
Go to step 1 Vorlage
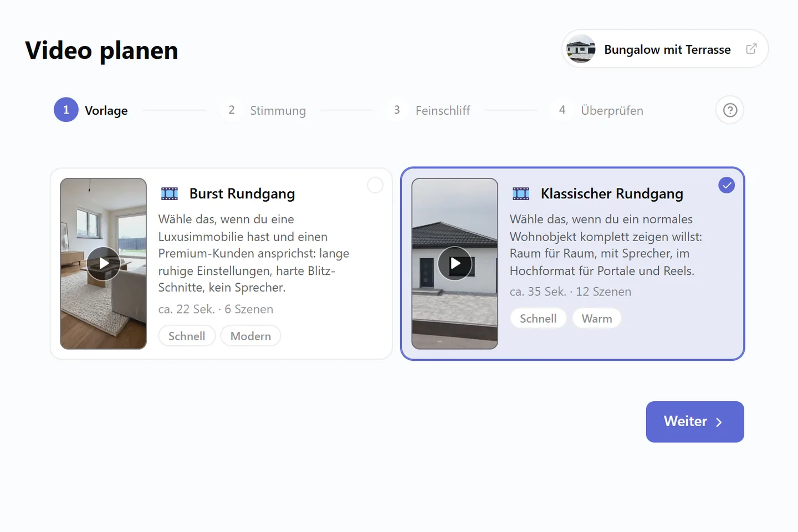pos(91,110)
